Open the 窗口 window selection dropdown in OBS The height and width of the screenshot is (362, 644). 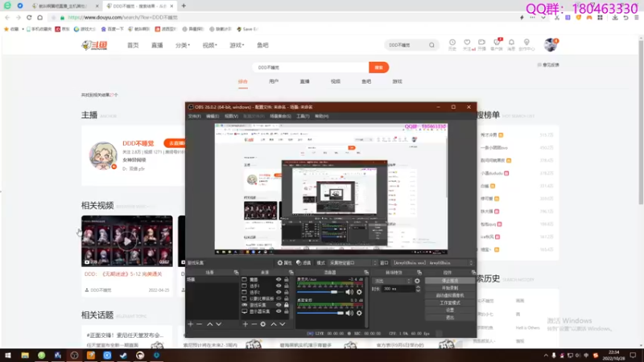point(433,263)
